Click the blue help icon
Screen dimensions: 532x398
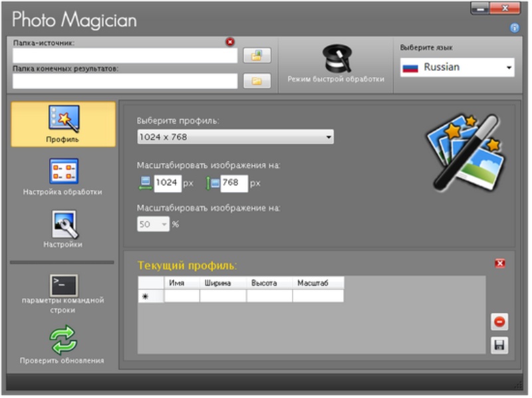(x=514, y=28)
